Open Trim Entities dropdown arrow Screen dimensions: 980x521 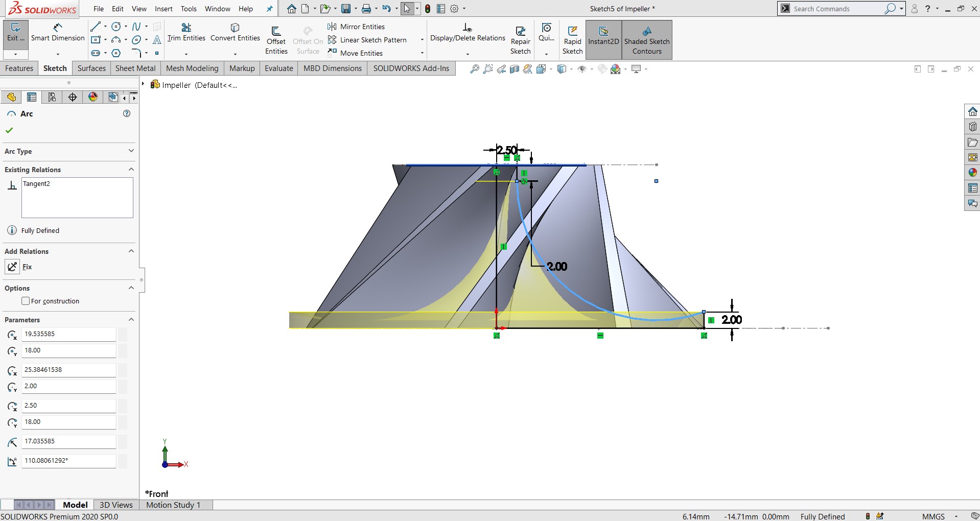pos(186,54)
